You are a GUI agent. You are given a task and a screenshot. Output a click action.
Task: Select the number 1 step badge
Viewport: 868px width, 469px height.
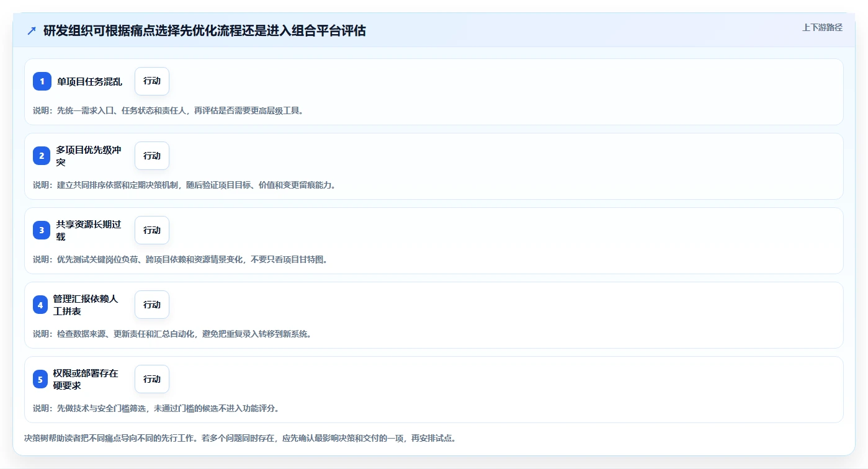pyautogui.click(x=42, y=81)
